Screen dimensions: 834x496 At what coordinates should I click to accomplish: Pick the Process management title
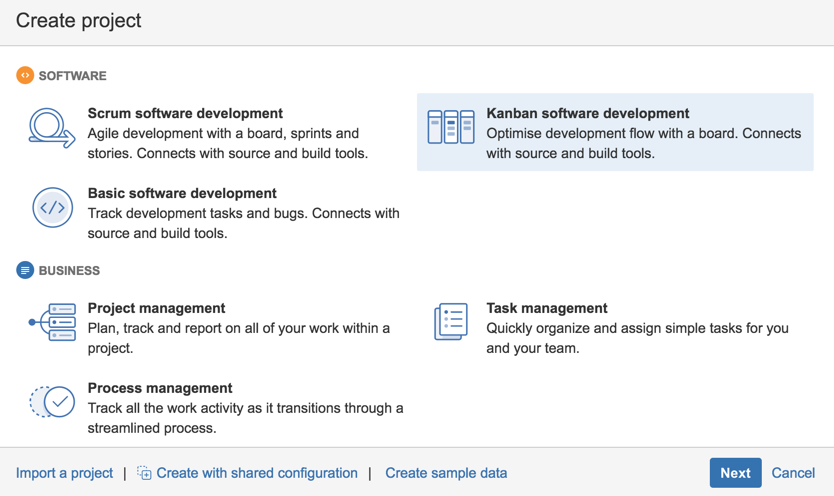[x=160, y=388]
